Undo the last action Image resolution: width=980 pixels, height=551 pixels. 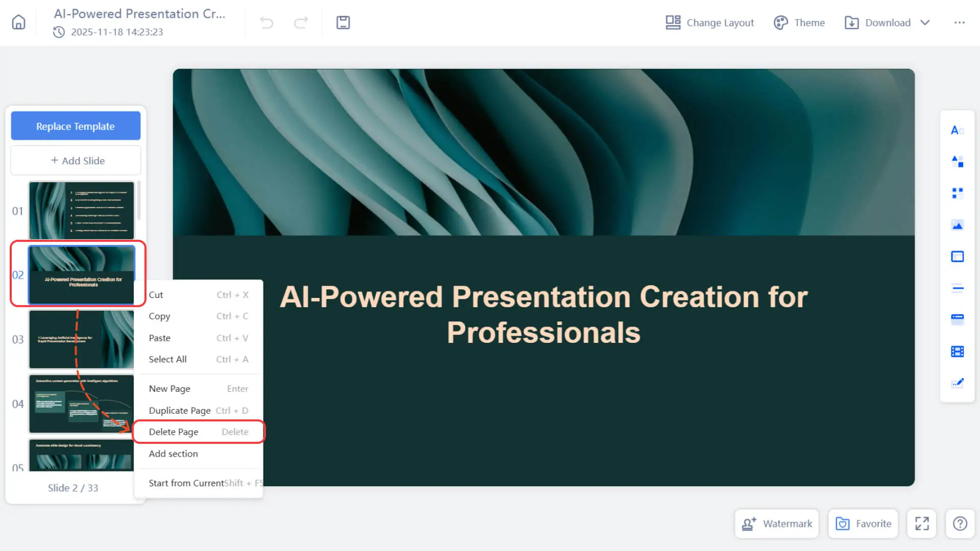(x=266, y=22)
